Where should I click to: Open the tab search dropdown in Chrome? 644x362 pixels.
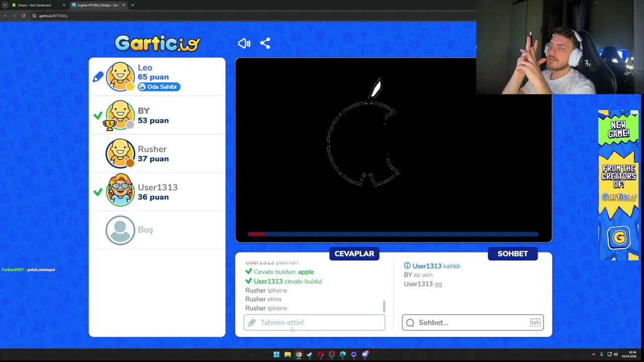pyautogui.click(x=5, y=5)
